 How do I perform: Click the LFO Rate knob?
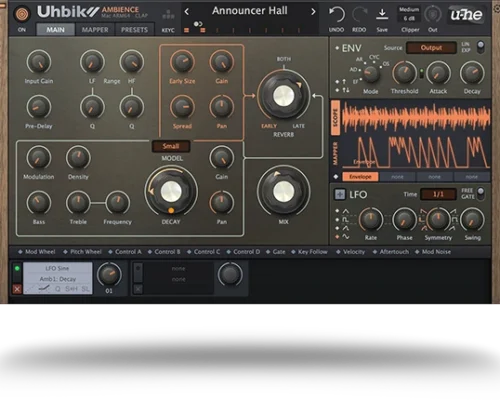point(371,220)
